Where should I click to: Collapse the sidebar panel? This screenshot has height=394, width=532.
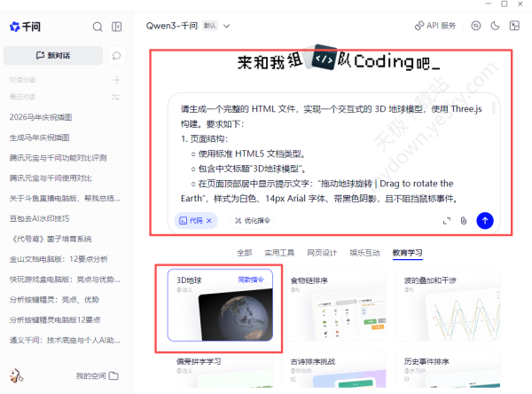coord(118,27)
